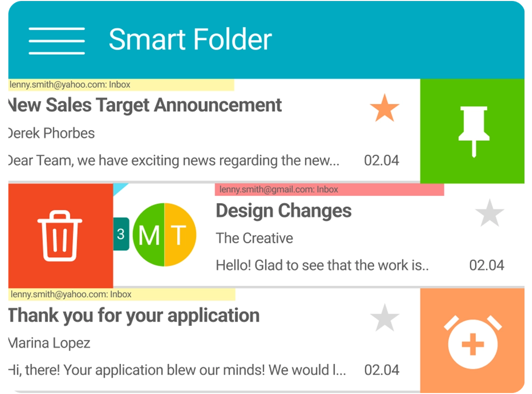Viewport: 532px width, 394px height.
Task: Click the Smart Folder title
Action: pos(190,40)
